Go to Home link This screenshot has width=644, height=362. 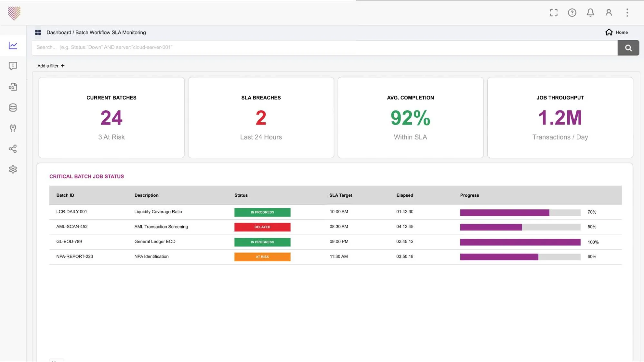coord(617,32)
